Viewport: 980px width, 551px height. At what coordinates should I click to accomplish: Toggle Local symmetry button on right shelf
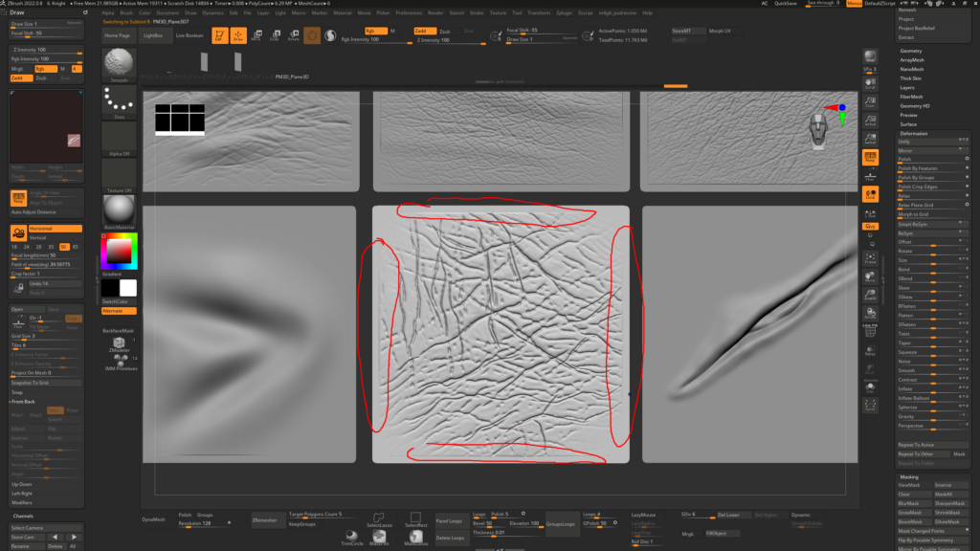coord(870,194)
